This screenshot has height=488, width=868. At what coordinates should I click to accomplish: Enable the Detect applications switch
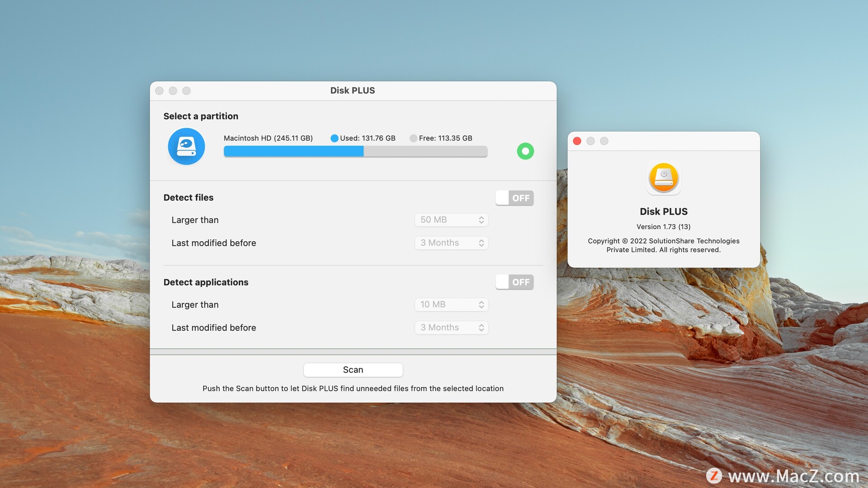pos(514,282)
